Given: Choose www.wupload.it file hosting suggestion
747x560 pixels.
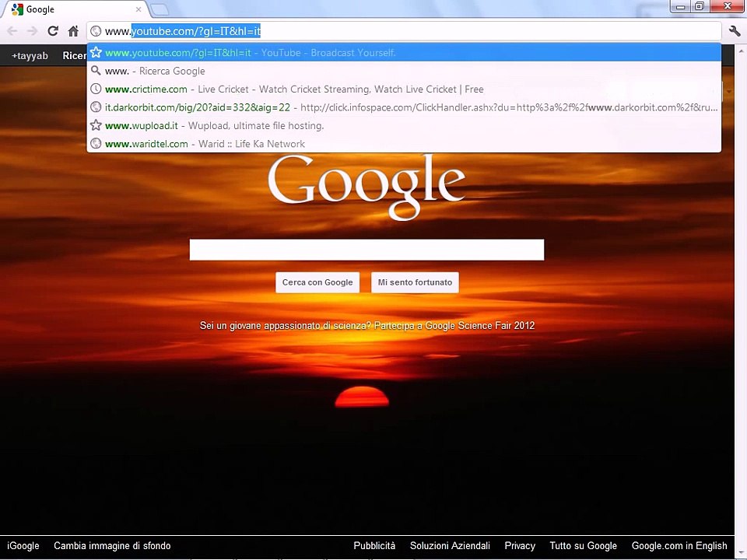Looking at the screenshot, I should (404, 125).
